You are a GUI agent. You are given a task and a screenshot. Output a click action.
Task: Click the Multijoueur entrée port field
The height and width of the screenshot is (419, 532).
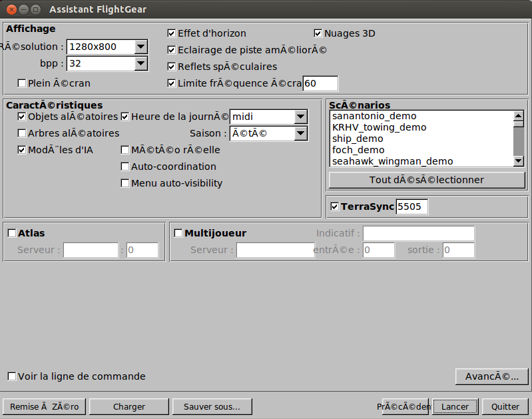[379, 250]
